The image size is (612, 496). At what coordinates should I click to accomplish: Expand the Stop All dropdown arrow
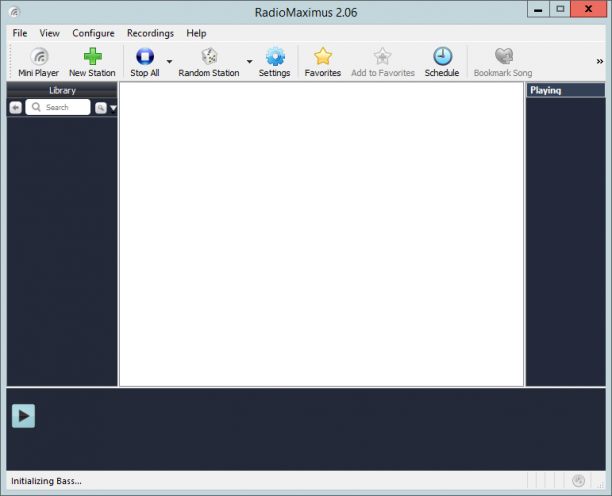169,62
